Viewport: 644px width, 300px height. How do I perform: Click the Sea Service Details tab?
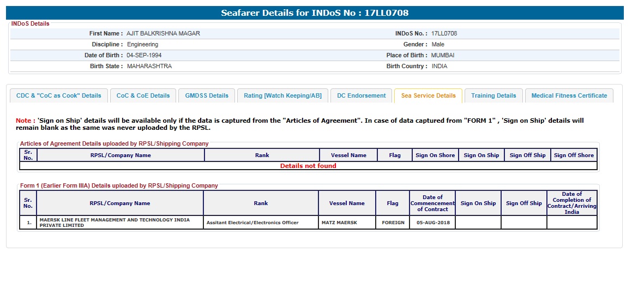(428, 95)
